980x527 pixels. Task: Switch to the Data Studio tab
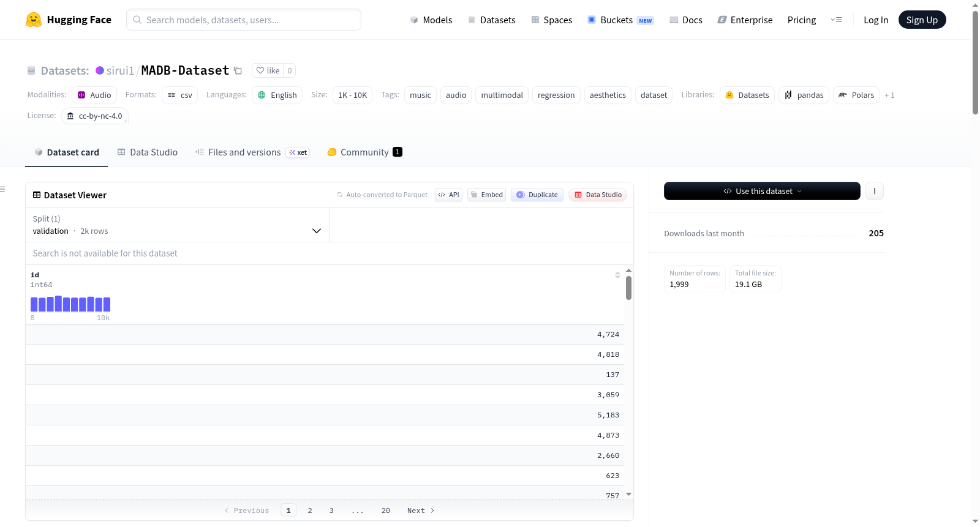148,152
